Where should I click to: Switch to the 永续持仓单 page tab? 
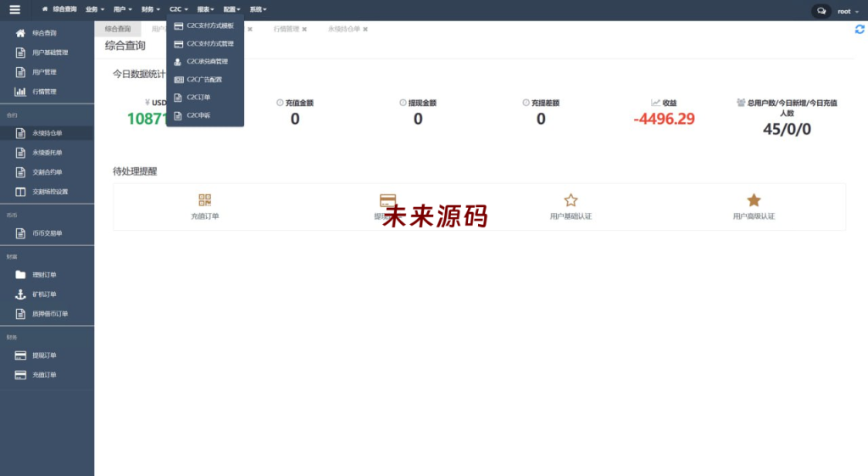click(344, 29)
